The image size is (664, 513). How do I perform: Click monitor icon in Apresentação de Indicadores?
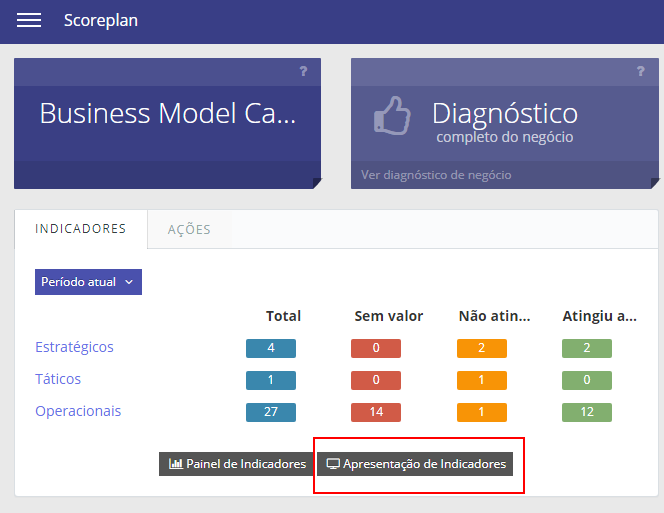pos(333,464)
